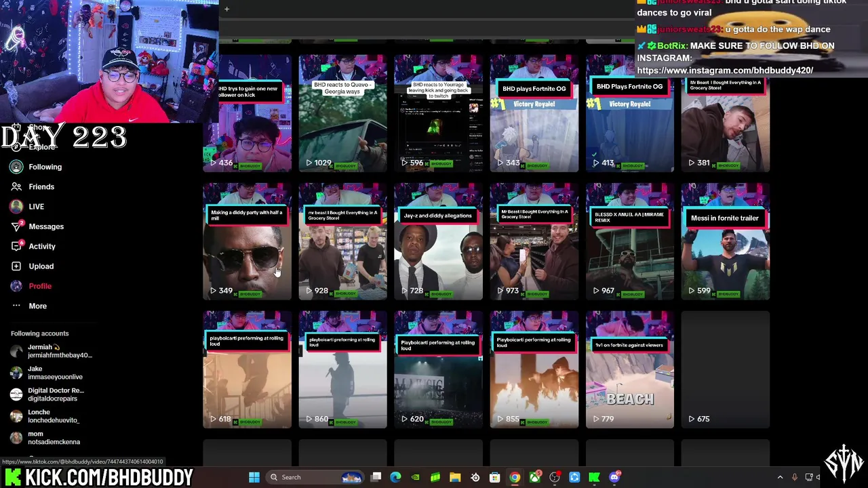Open the Windows Start menu
The width and height of the screenshot is (868, 488).
pyautogui.click(x=254, y=477)
